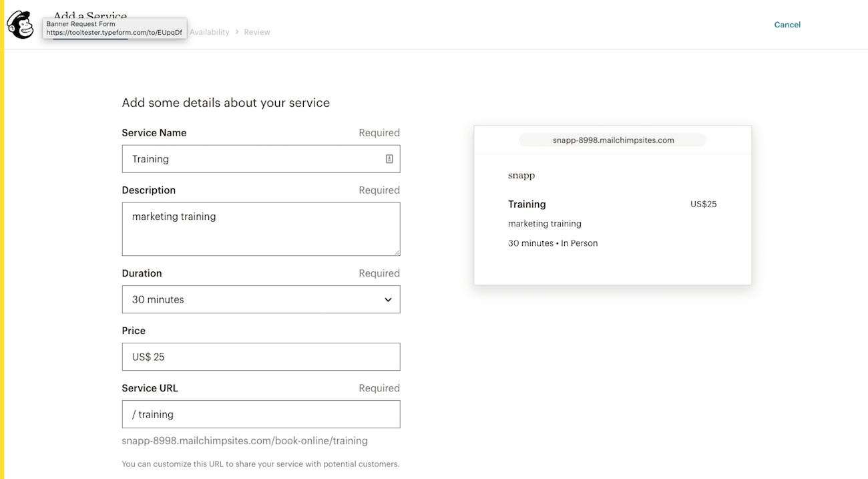Focus the Service Name input field
868x479 pixels.
(261, 159)
